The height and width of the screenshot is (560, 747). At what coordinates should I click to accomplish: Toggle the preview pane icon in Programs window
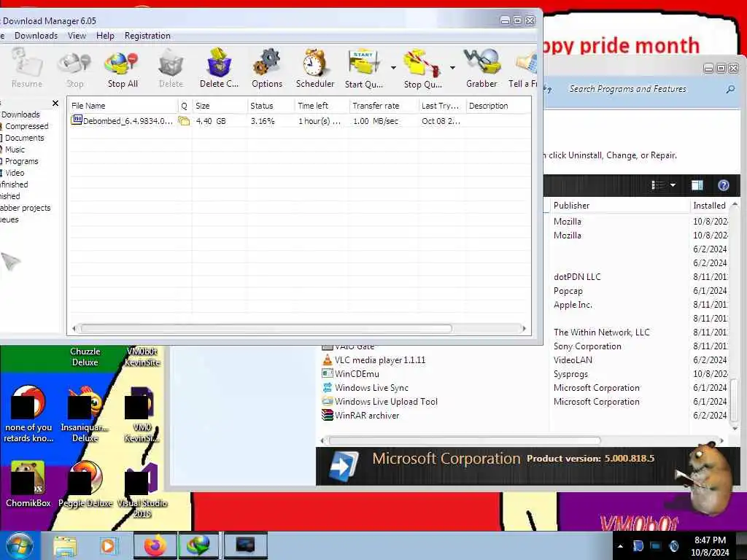697,184
